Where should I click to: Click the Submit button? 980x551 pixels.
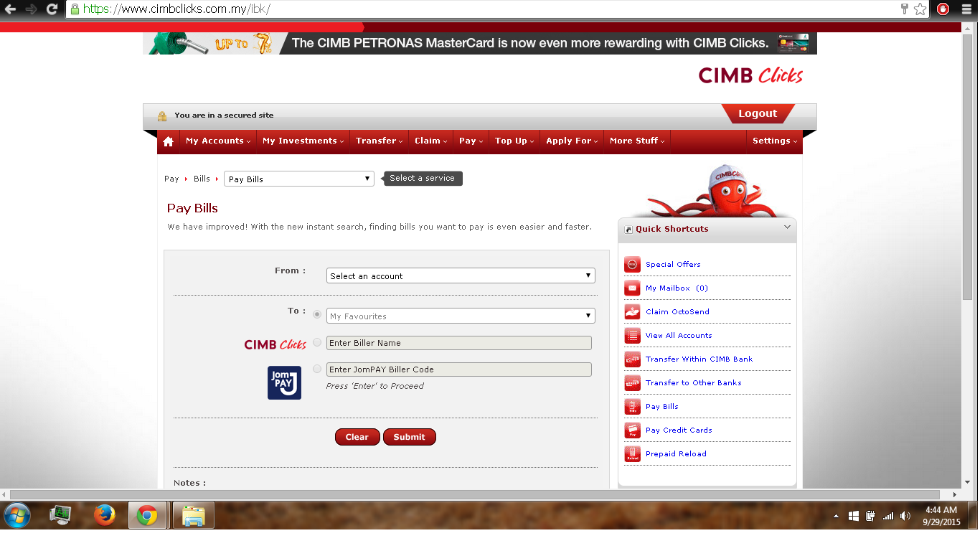(x=410, y=437)
